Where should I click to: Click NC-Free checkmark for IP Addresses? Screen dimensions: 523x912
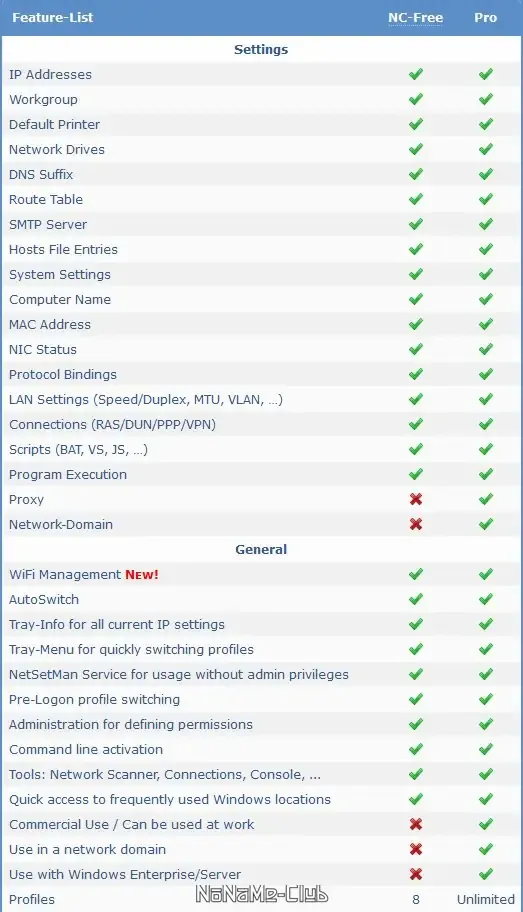click(416, 74)
